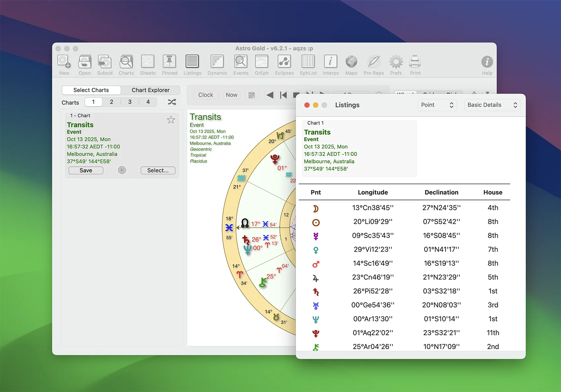Mark chart as favorite with star icon

tap(171, 120)
